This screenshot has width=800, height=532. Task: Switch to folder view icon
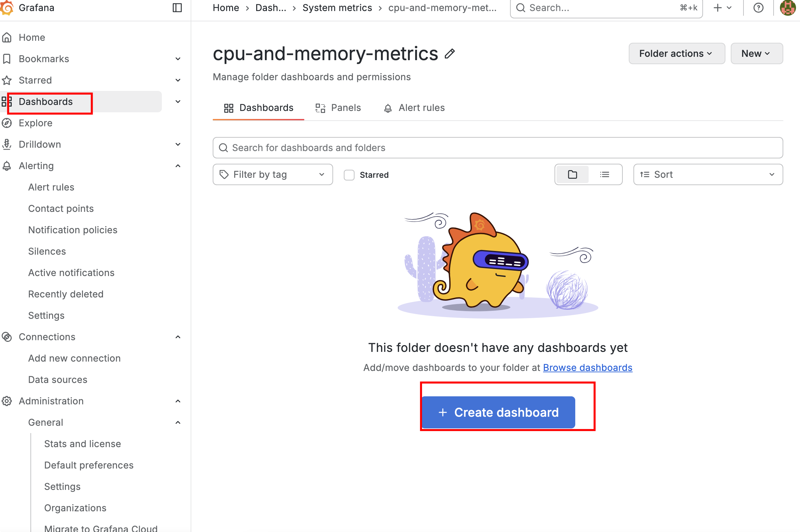click(573, 174)
